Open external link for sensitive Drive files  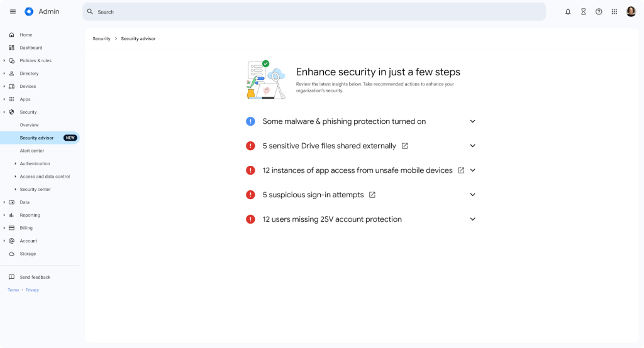404,146
